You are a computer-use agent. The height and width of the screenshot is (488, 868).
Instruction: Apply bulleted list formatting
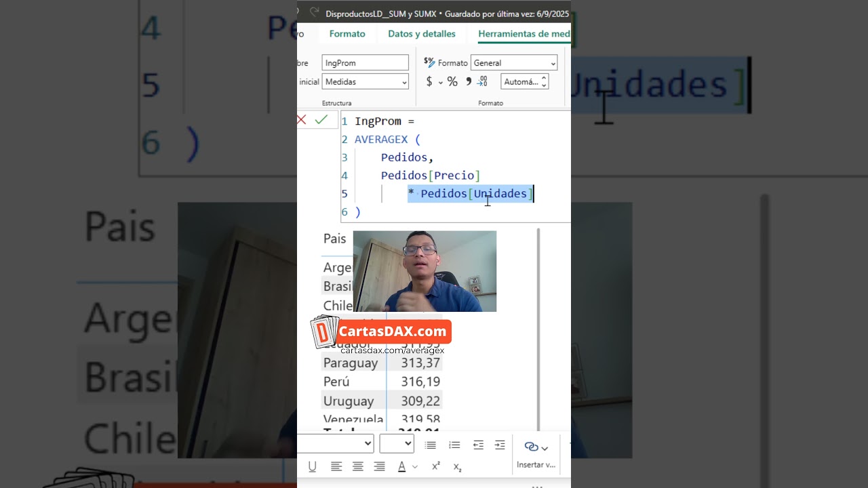point(431,445)
